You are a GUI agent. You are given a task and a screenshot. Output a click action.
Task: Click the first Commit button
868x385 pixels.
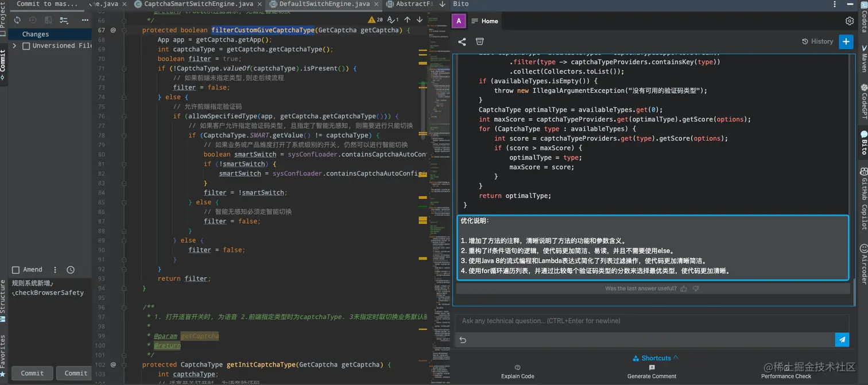[x=32, y=373]
